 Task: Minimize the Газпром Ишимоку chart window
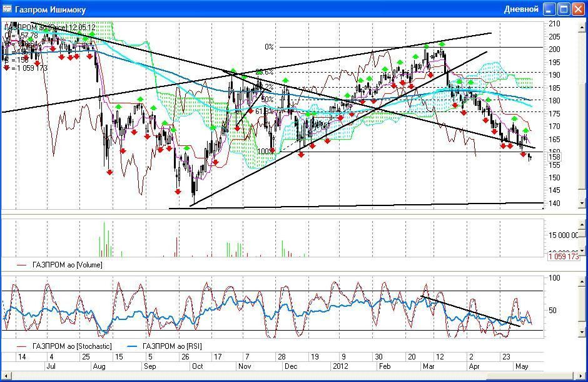(x=550, y=9)
